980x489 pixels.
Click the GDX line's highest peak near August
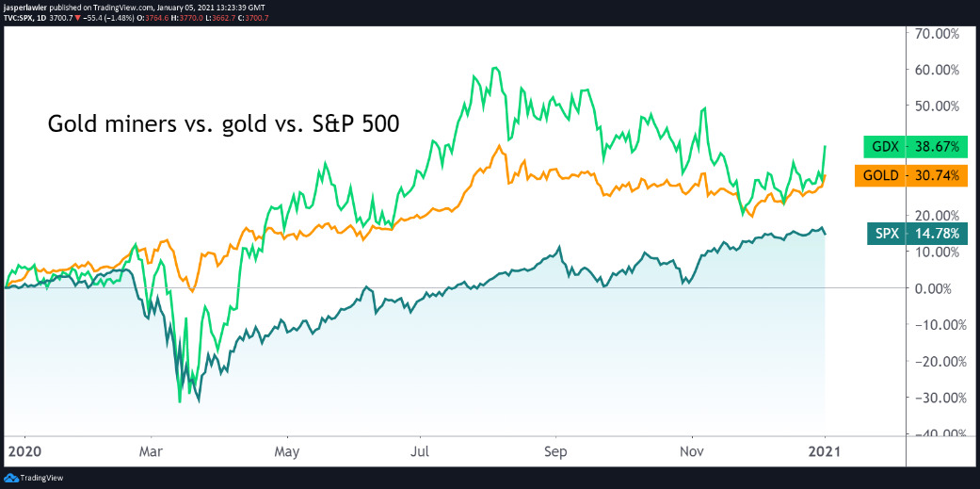coord(494,68)
